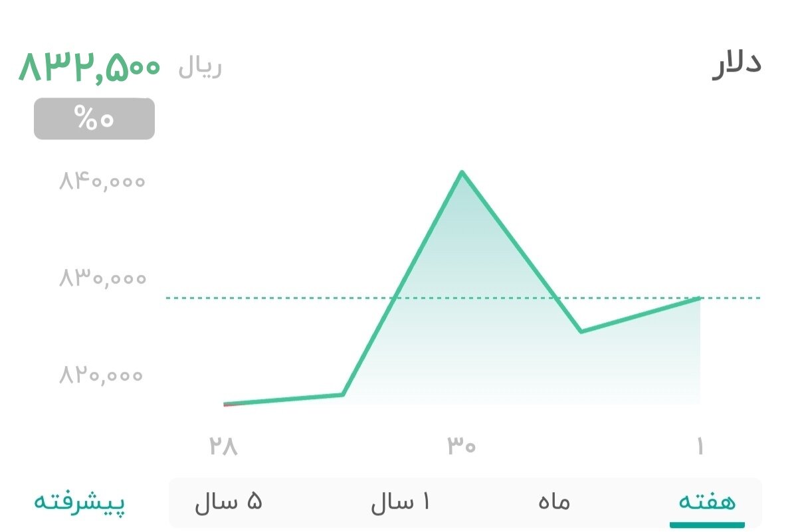Tap the %۰ change badge

(94, 120)
